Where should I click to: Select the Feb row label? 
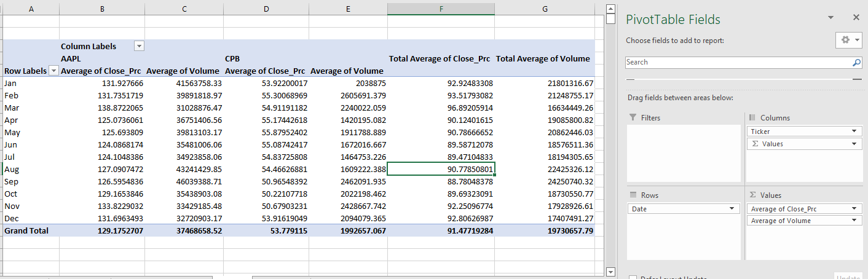pyautogui.click(x=31, y=95)
